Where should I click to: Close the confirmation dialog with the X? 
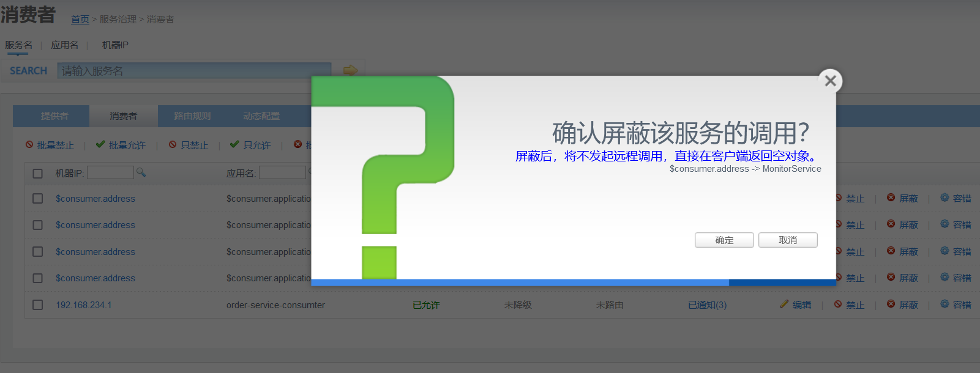(x=830, y=81)
